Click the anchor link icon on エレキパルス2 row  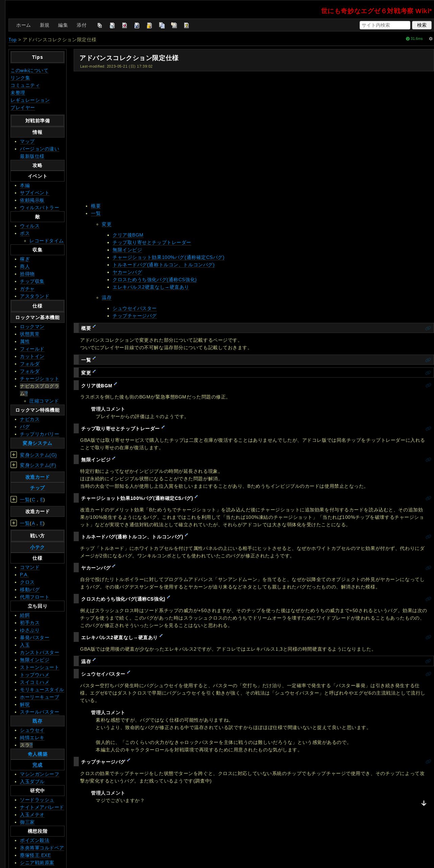[428, 637]
